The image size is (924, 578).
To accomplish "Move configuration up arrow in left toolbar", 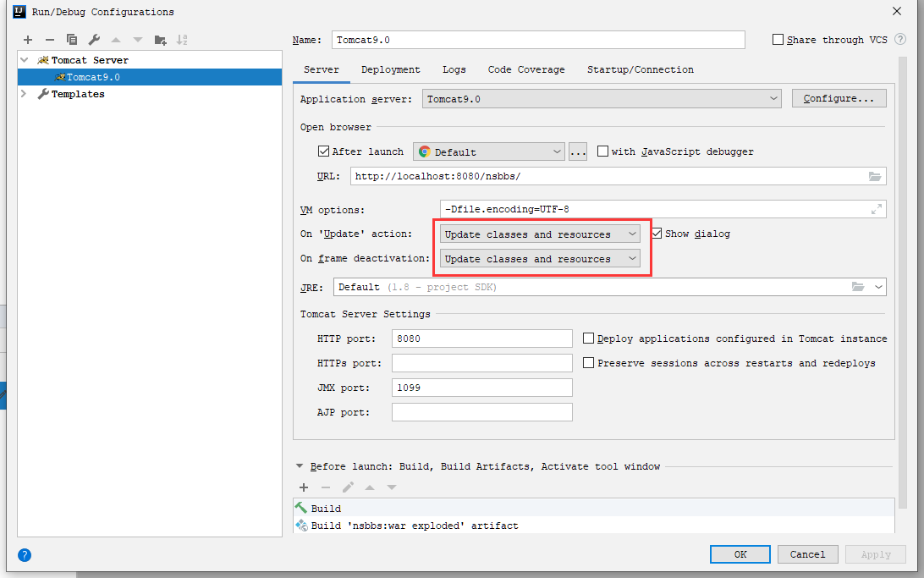I will (116, 40).
